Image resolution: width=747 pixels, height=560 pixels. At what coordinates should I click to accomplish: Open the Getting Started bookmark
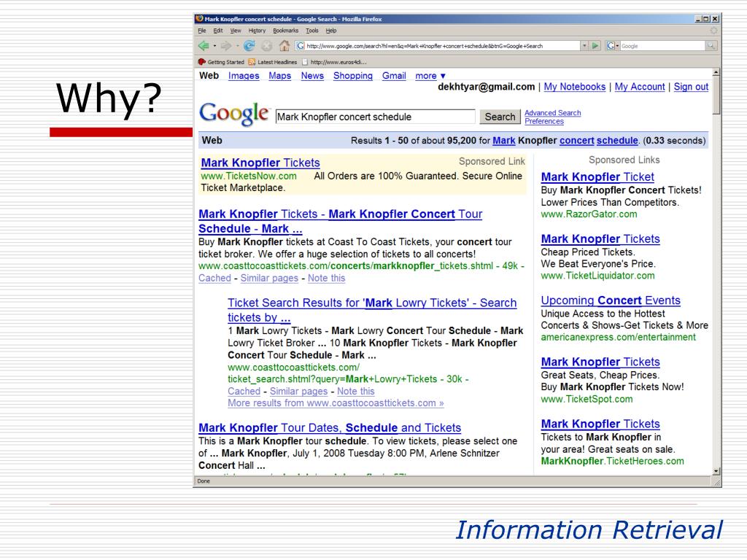[x=221, y=62]
